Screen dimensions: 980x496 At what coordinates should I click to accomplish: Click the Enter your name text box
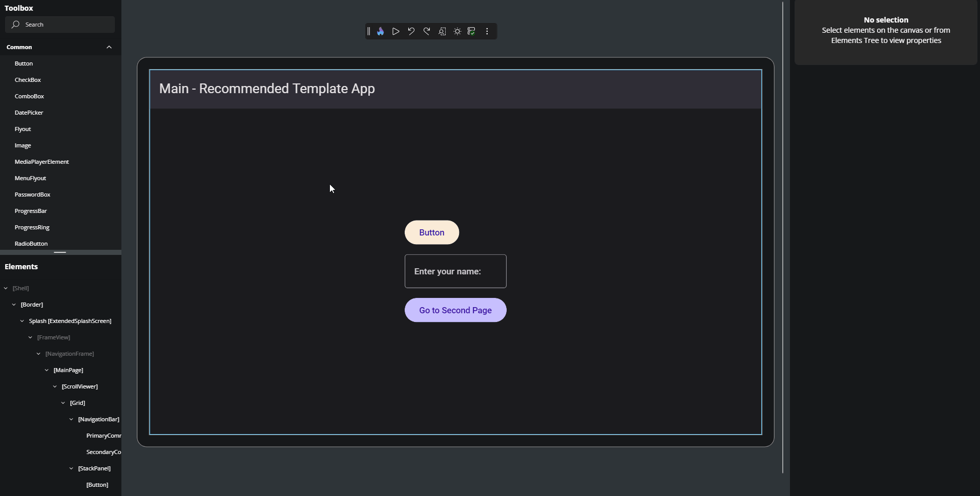point(455,271)
